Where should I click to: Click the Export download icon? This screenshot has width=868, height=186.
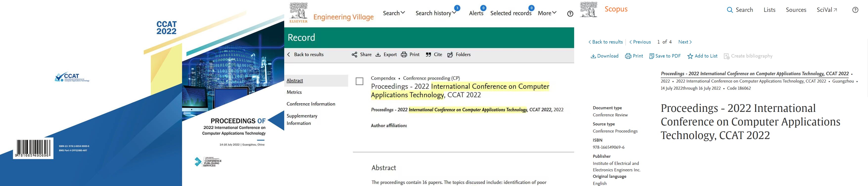point(378,55)
